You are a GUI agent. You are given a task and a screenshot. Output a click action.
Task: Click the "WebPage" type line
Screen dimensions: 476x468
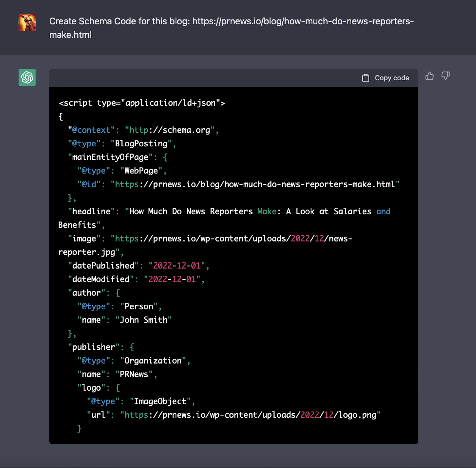[122, 171]
